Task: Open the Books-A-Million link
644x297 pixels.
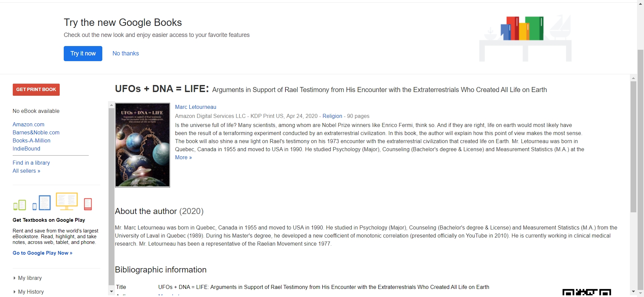Action: coord(32,141)
